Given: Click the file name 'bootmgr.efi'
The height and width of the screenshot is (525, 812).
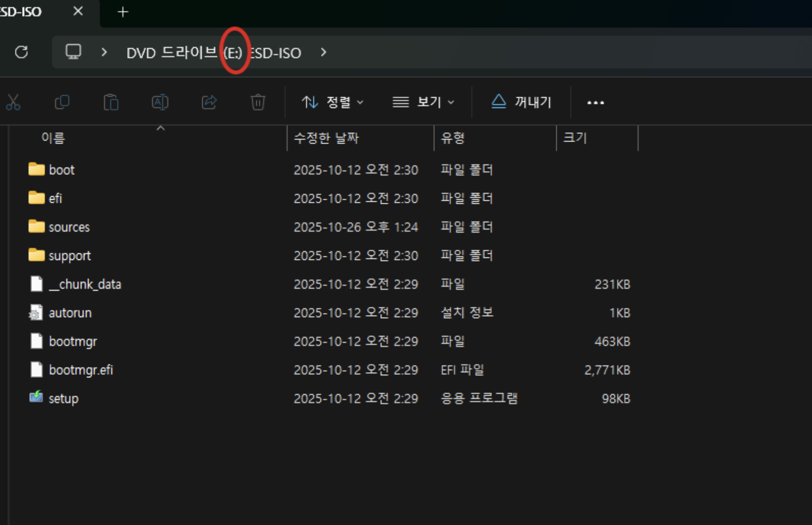Looking at the screenshot, I should click(x=81, y=370).
